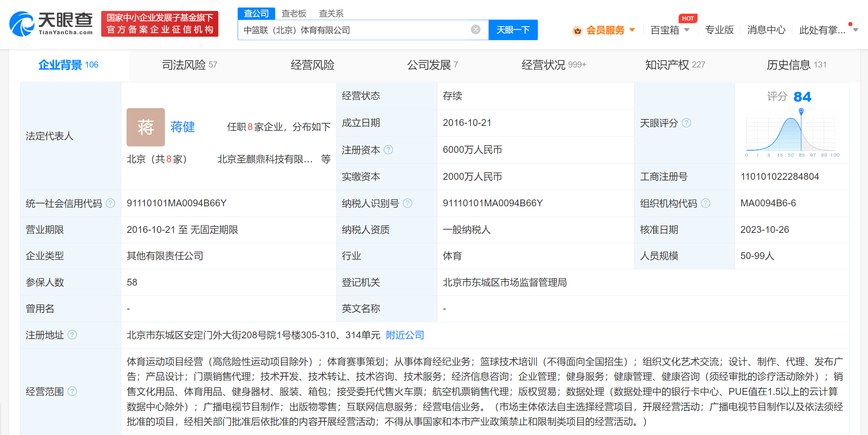This screenshot has width=868, height=435.
Task: Open help icon next to 经营范围
Action: tap(72, 391)
